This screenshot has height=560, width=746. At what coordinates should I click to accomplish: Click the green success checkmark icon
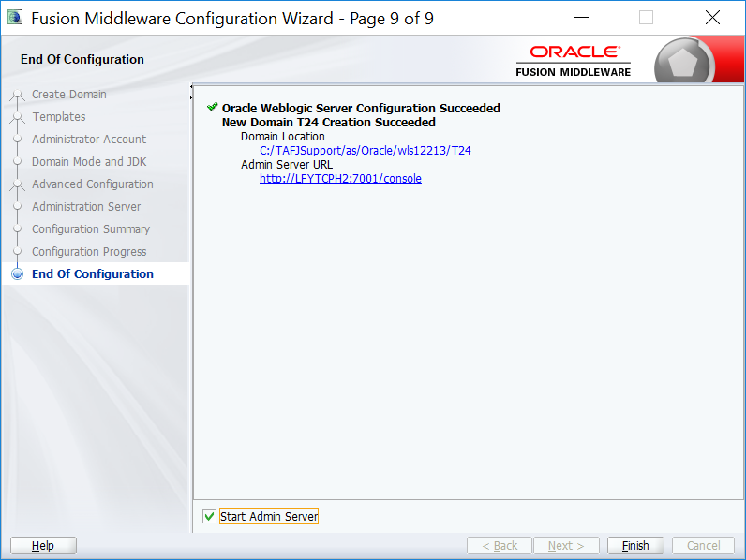(212, 108)
